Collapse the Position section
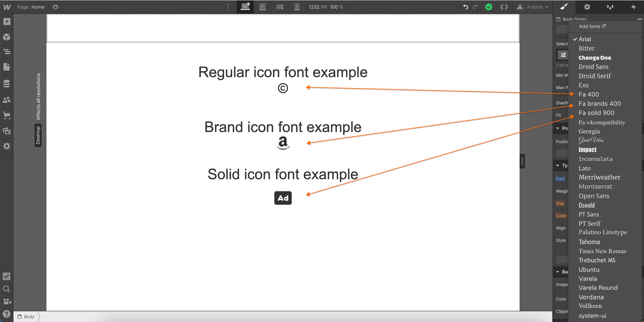 [558, 128]
